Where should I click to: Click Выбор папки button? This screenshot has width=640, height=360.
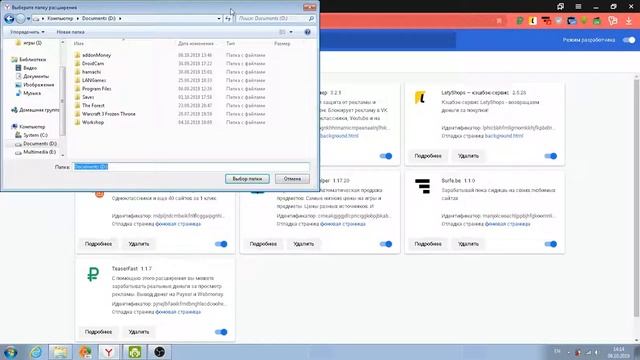[x=247, y=179]
